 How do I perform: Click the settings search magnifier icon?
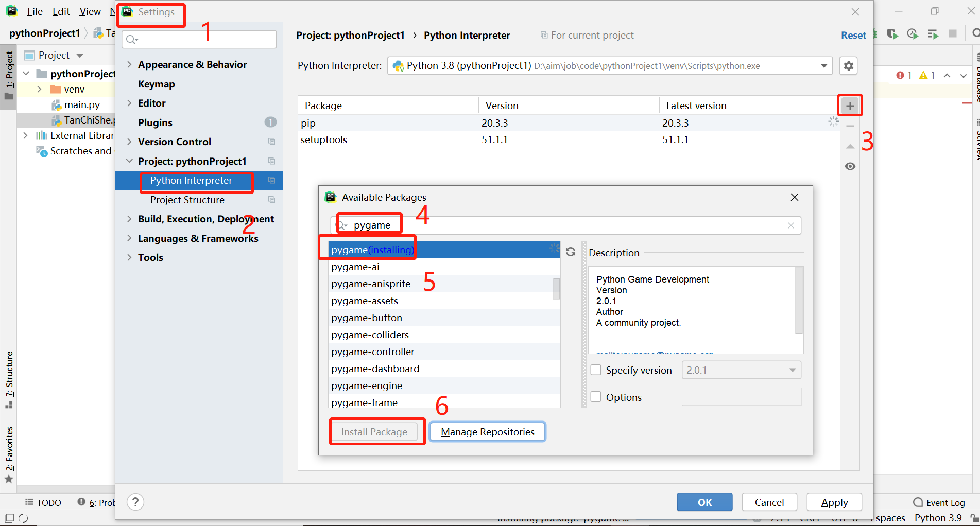tap(132, 40)
